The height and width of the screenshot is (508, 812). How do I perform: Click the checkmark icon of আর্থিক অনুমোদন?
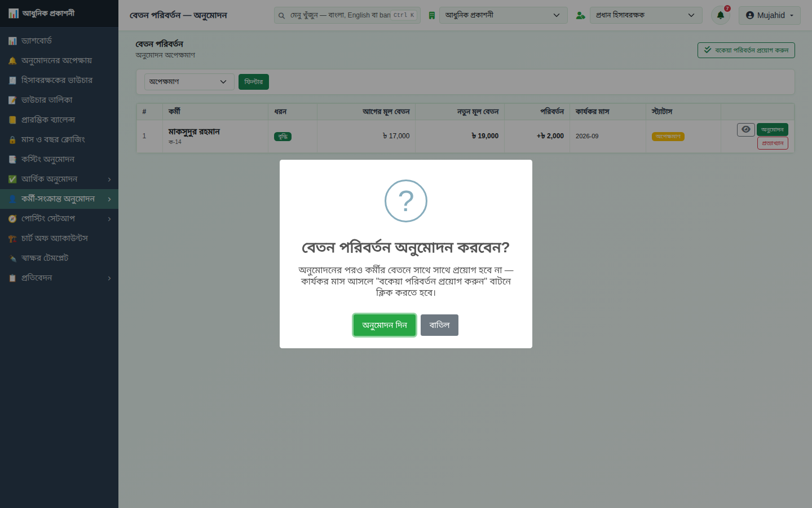(12, 179)
